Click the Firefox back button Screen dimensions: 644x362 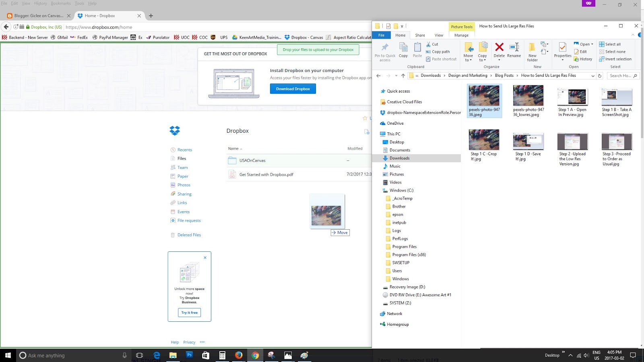point(6,27)
